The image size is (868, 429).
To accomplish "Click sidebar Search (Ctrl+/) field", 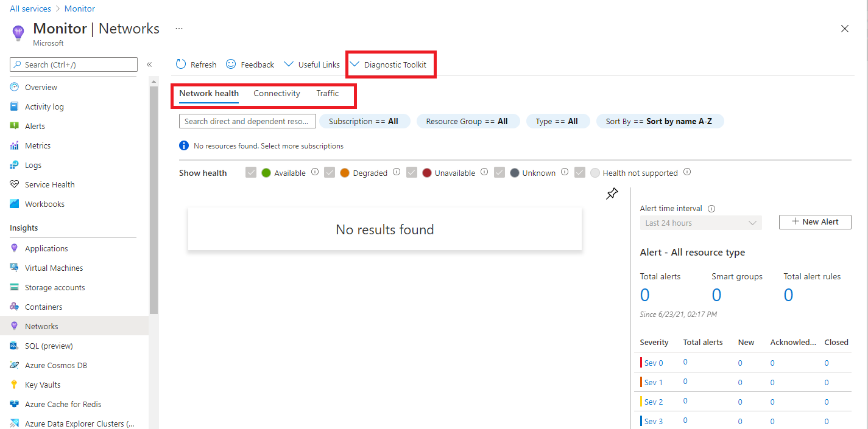I will (x=74, y=65).
